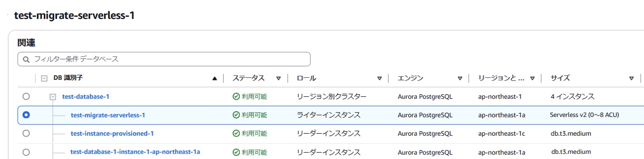Click the search magnifier icon in filter box

tap(26, 60)
